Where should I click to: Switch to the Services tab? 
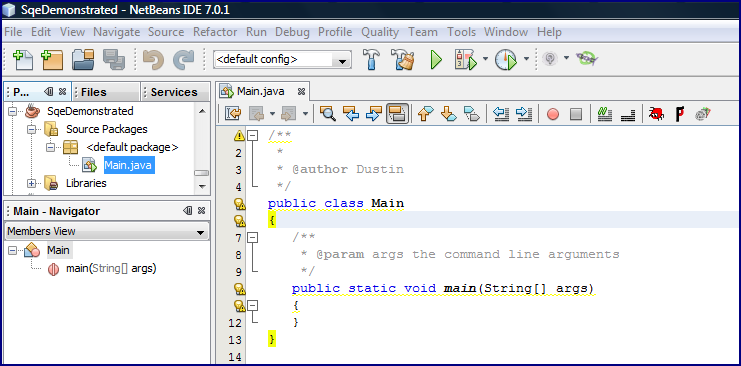pyautogui.click(x=175, y=92)
